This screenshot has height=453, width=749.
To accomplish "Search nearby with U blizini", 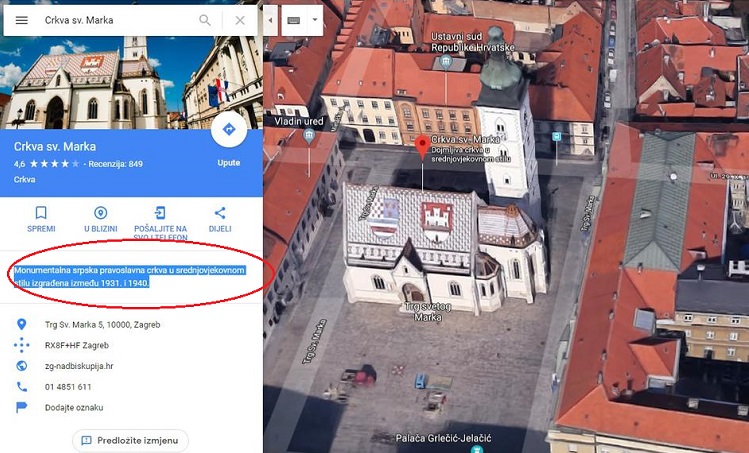I will (x=100, y=219).
